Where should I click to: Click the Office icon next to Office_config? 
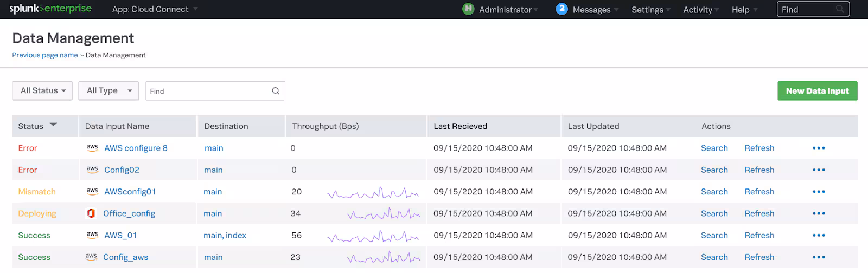point(91,213)
